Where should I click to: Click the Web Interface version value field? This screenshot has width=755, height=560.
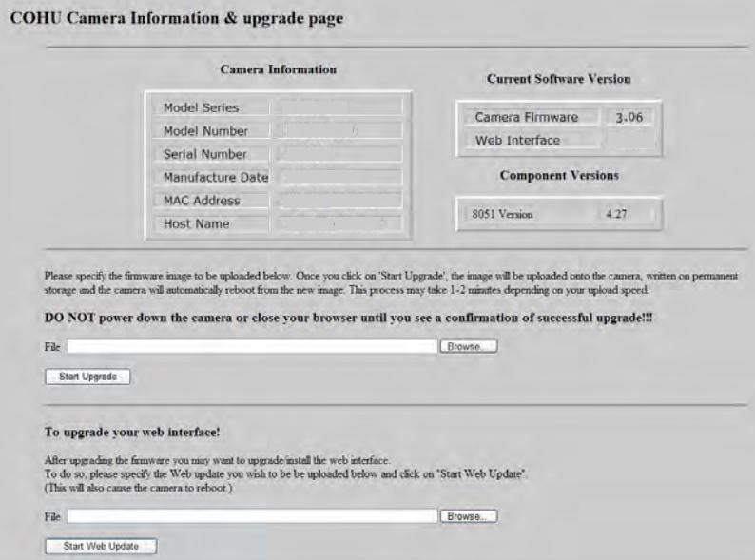point(629,140)
